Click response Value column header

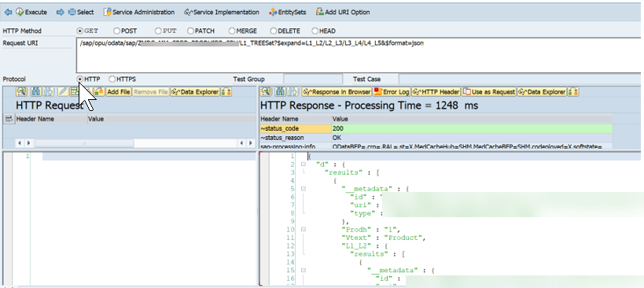pos(473,119)
